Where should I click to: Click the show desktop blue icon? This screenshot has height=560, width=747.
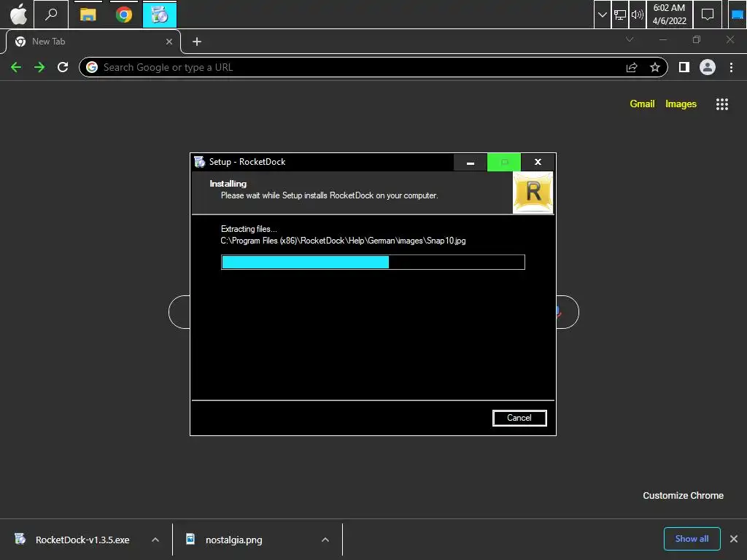(x=737, y=15)
